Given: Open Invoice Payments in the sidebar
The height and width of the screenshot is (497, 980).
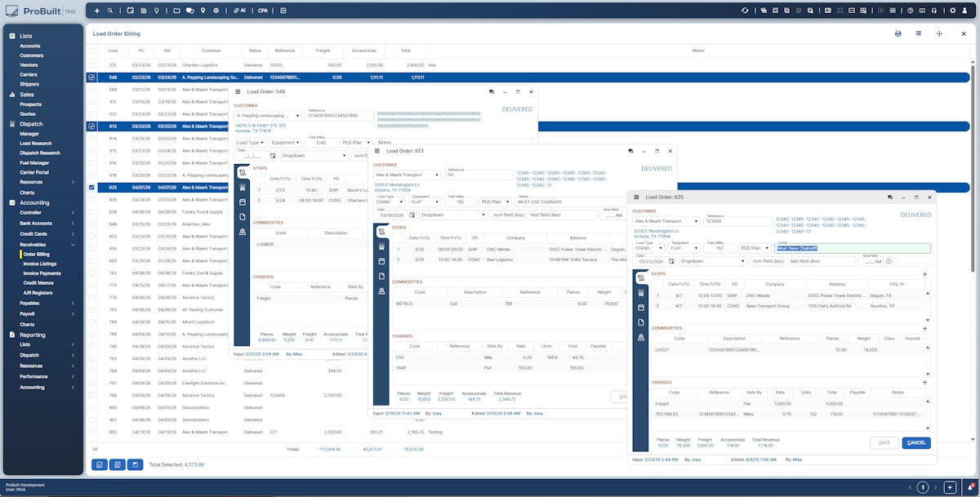Looking at the screenshot, I should tap(42, 273).
